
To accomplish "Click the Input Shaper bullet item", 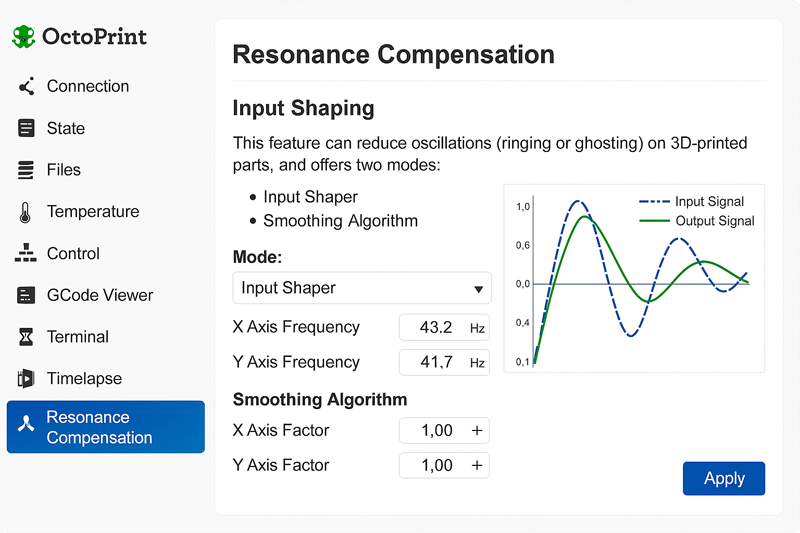I will 310,197.
